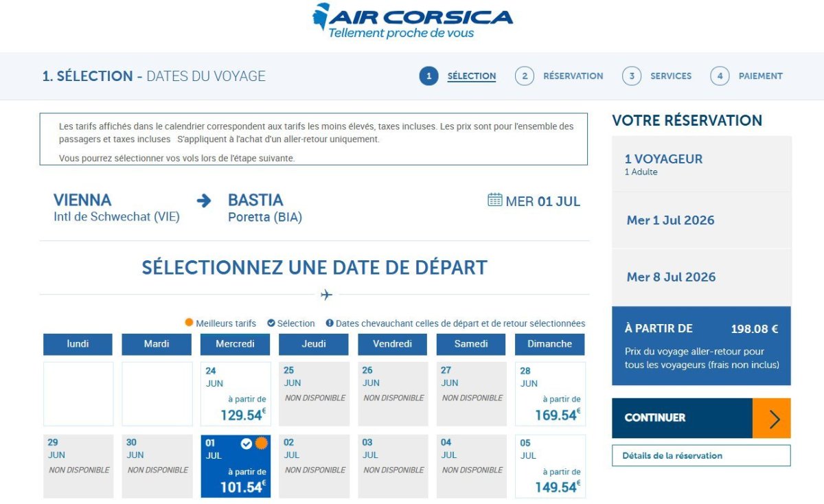Screen dimensions: 824x504
Task: Open the Réservation step tab
Action: [x=573, y=76]
